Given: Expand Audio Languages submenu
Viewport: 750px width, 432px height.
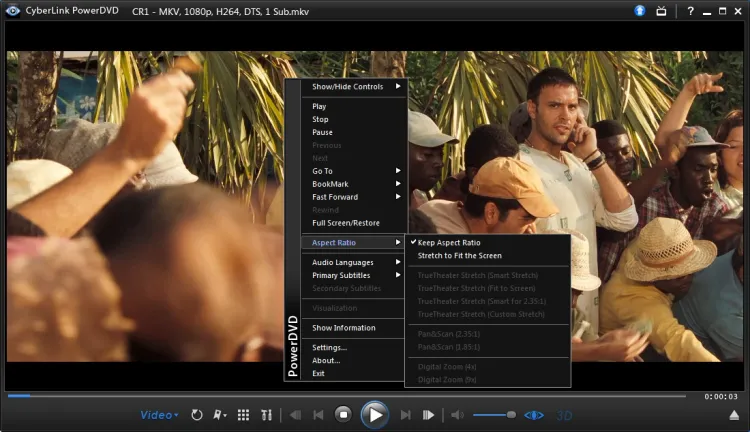Looking at the screenshot, I should [x=354, y=262].
